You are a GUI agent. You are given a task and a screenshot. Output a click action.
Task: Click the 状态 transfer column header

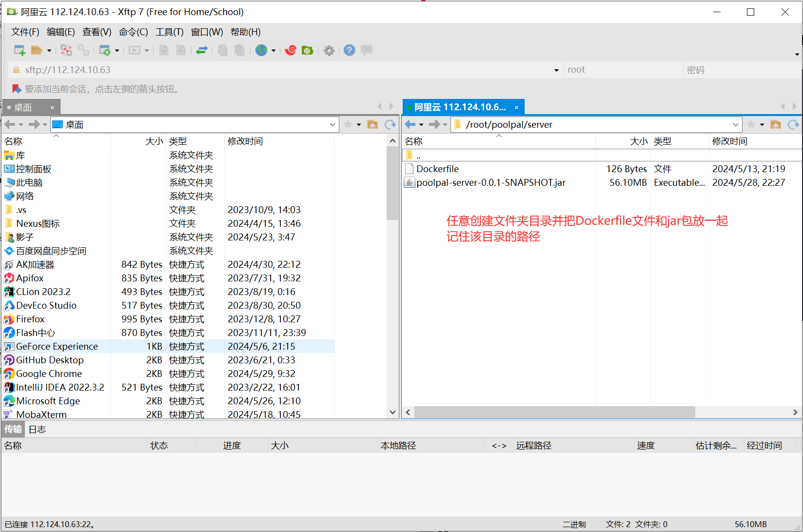(172, 445)
